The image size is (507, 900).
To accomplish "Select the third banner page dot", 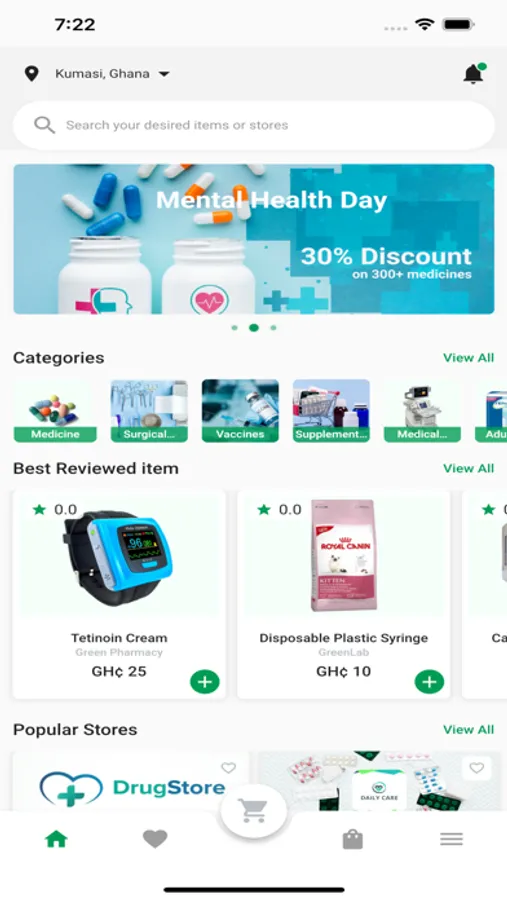I will (x=273, y=328).
